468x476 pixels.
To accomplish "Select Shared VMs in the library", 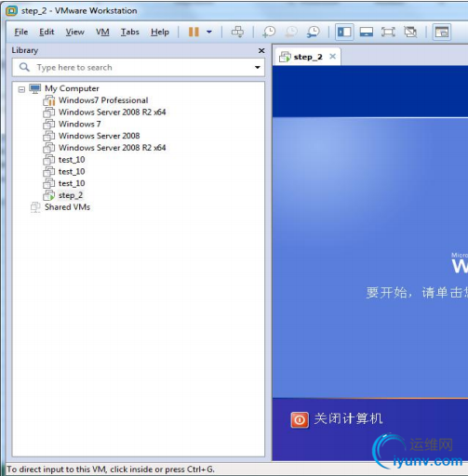I will pyautogui.click(x=67, y=207).
